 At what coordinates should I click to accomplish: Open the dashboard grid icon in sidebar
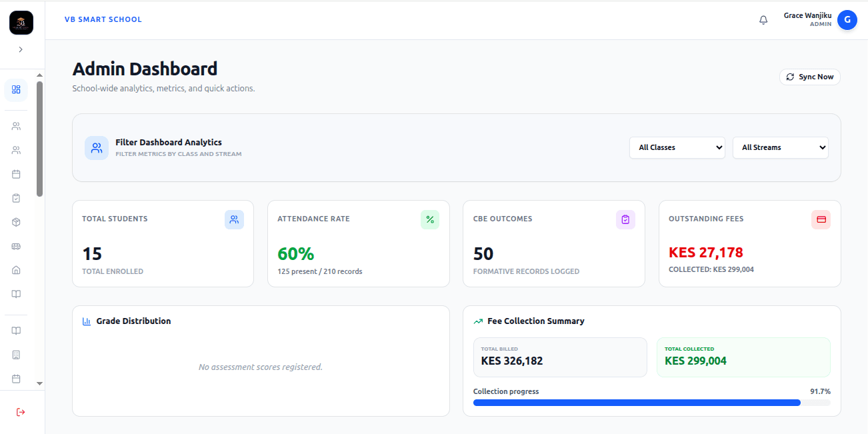(16, 89)
